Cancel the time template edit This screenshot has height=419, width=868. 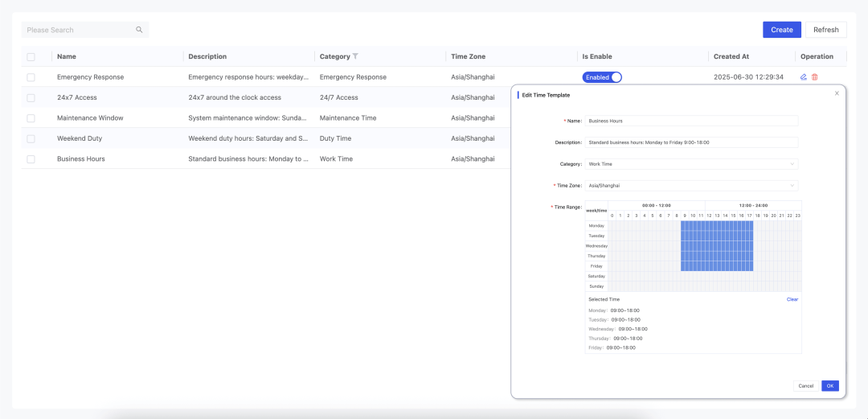805,386
